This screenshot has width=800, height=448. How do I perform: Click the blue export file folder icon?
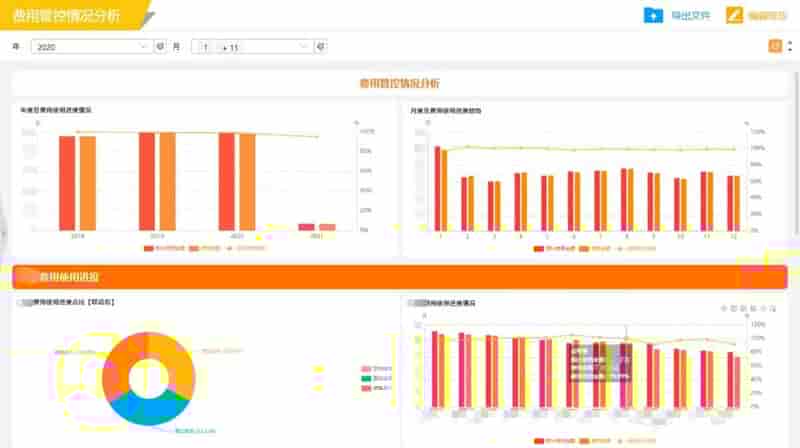tap(653, 15)
